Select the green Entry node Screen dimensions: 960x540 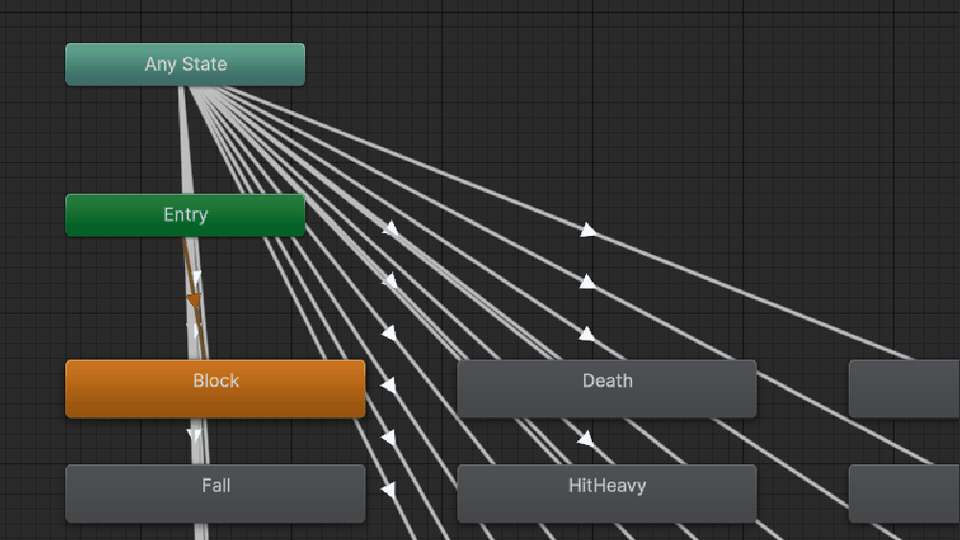click(185, 215)
